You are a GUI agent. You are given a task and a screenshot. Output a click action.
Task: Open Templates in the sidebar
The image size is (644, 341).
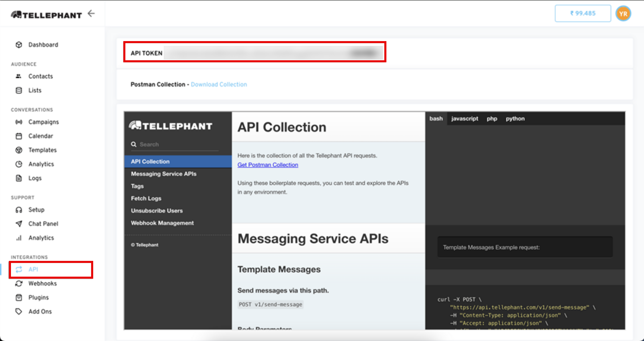[x=42, y=150]
